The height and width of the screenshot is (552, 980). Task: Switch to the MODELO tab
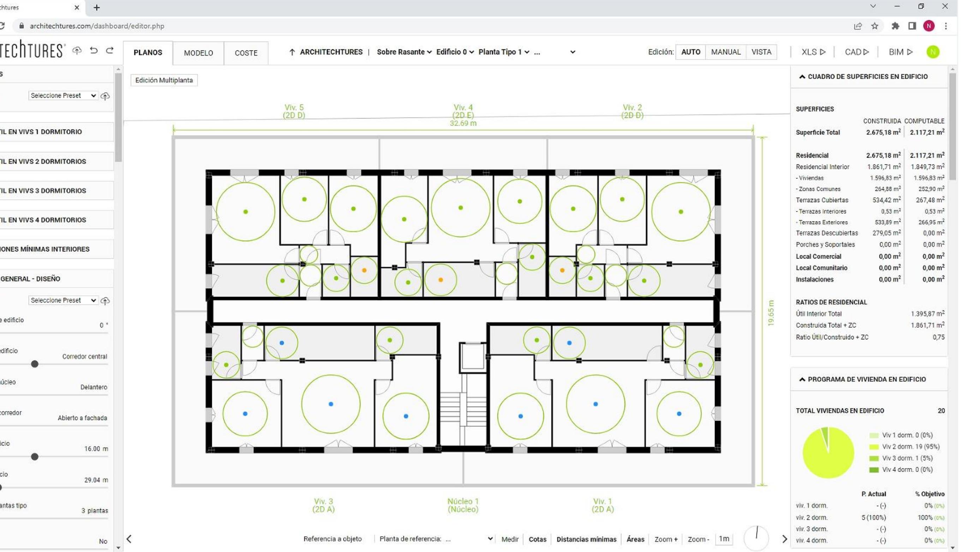(x=198, y=53)
